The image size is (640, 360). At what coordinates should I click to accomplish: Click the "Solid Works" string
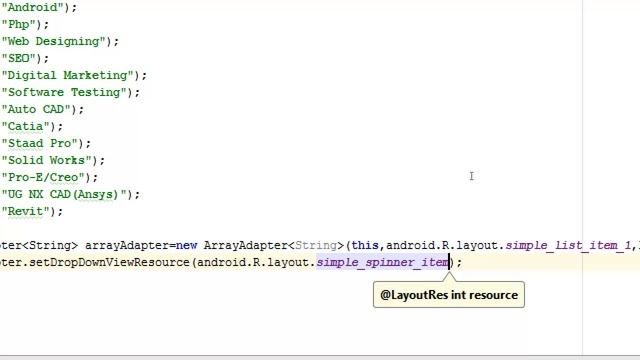47,160
